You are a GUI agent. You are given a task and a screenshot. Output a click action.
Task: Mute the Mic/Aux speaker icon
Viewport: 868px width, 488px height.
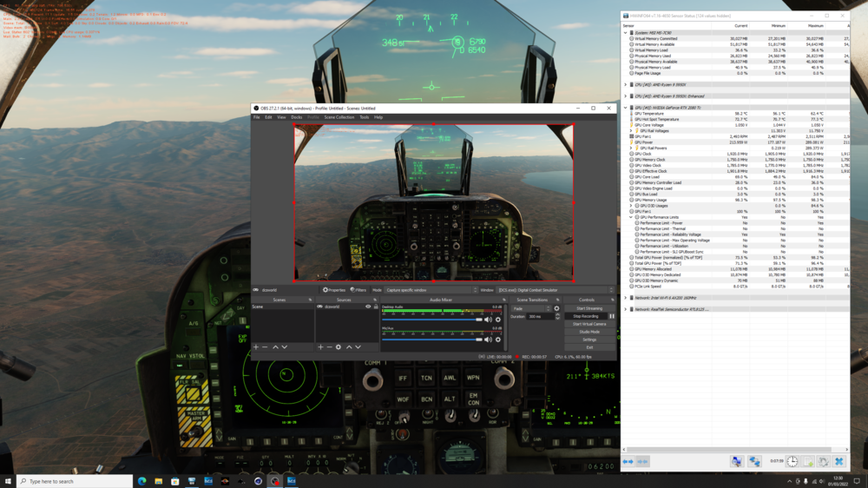pos(488,340)
